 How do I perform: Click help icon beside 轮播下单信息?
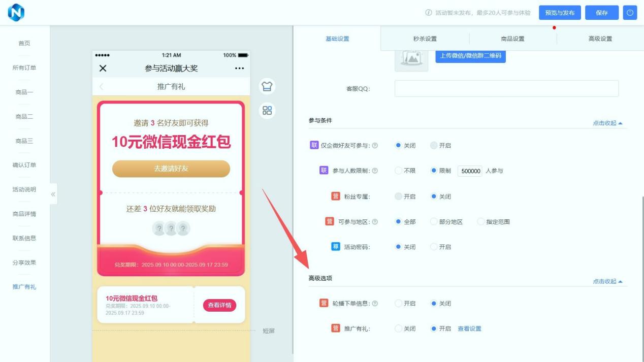tap(375, 304)
